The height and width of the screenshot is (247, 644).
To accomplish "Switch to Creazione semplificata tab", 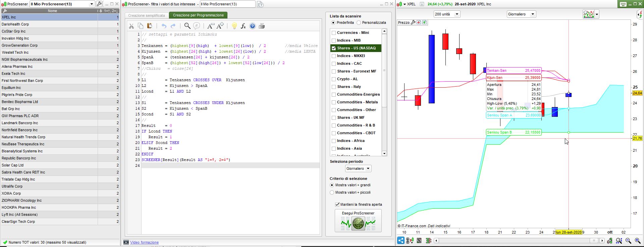I will tap(147, 15).
